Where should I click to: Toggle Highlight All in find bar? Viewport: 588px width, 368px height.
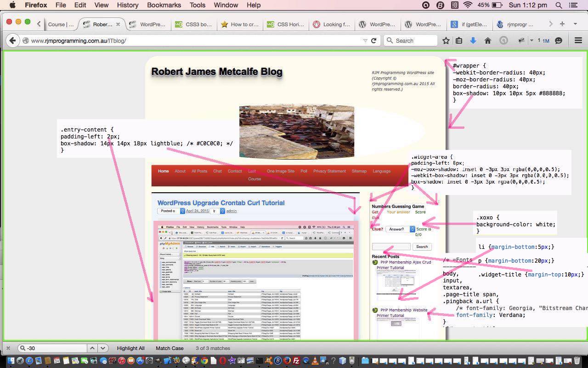pos(130,348)
